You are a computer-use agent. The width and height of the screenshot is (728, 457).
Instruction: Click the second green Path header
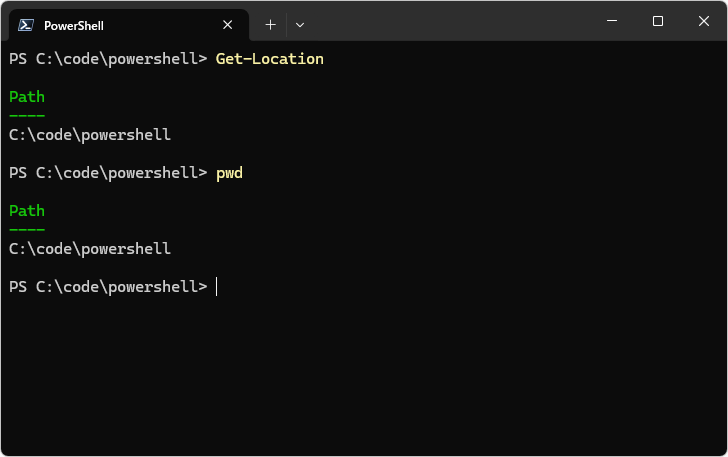click(x=27, y=211)
